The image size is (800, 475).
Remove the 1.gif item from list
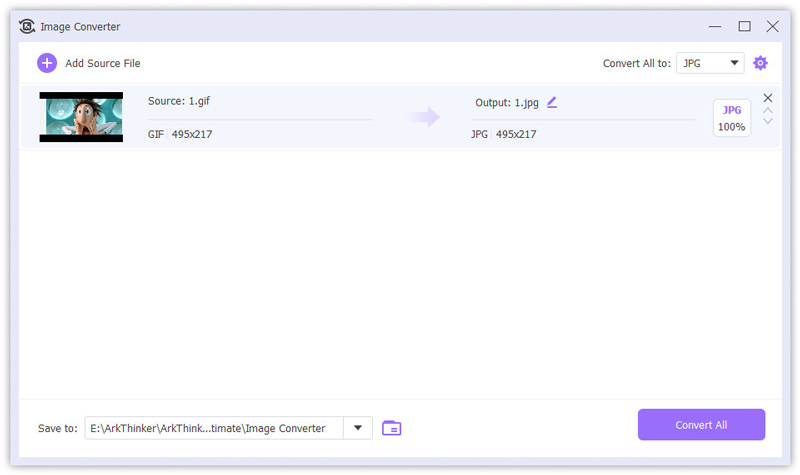tap(768, 97)
